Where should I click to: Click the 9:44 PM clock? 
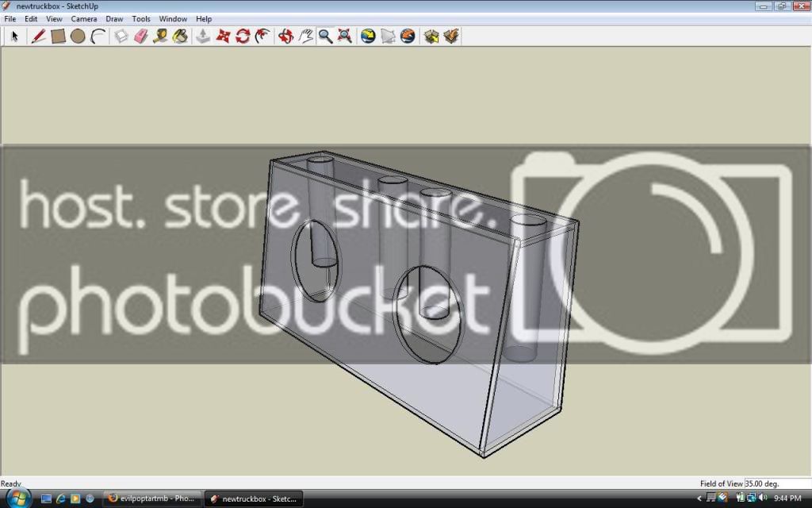click(787, 498)
